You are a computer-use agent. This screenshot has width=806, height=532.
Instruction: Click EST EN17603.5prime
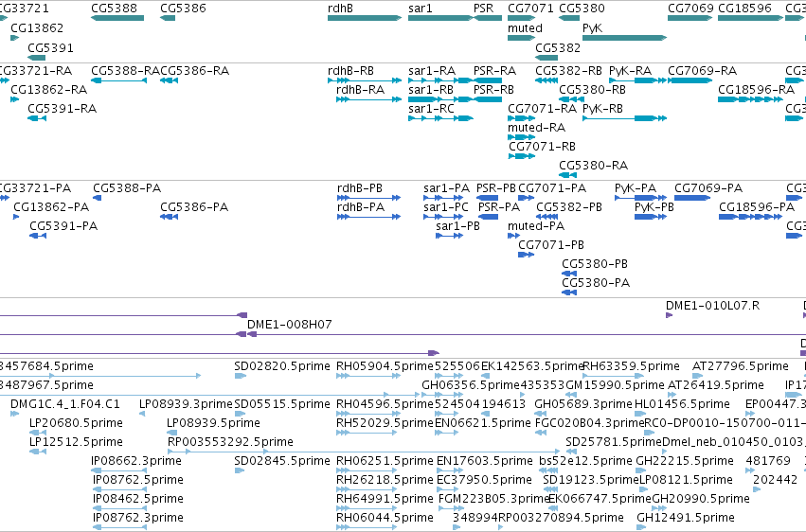[485, 461]
